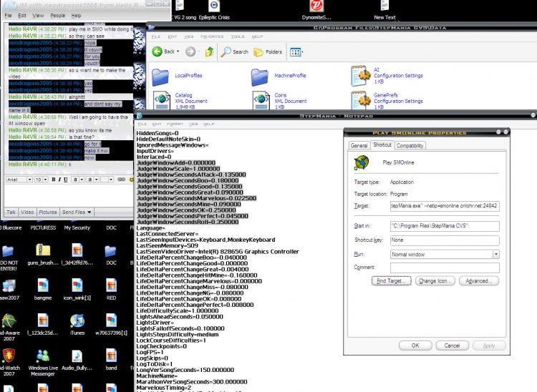Expand the Send Files dropdown
Screen dimensions: 537x392
click(77, 212)
